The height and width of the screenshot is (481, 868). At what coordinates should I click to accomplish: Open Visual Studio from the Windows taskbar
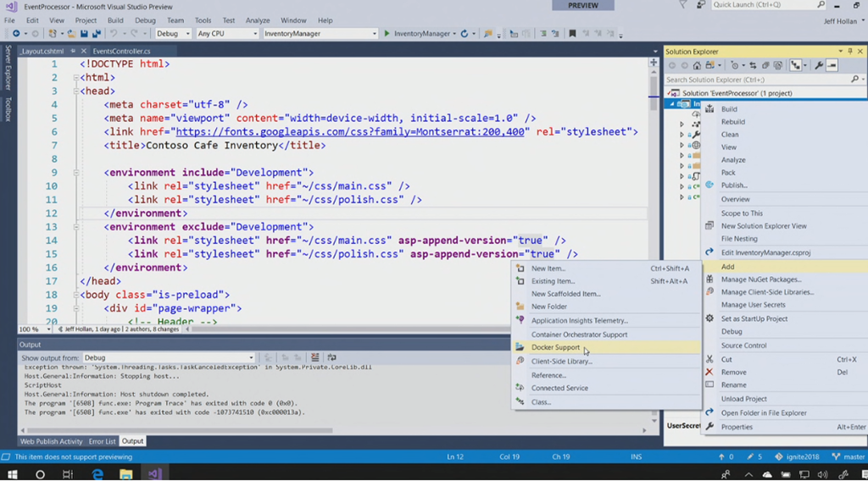[154, 474]
